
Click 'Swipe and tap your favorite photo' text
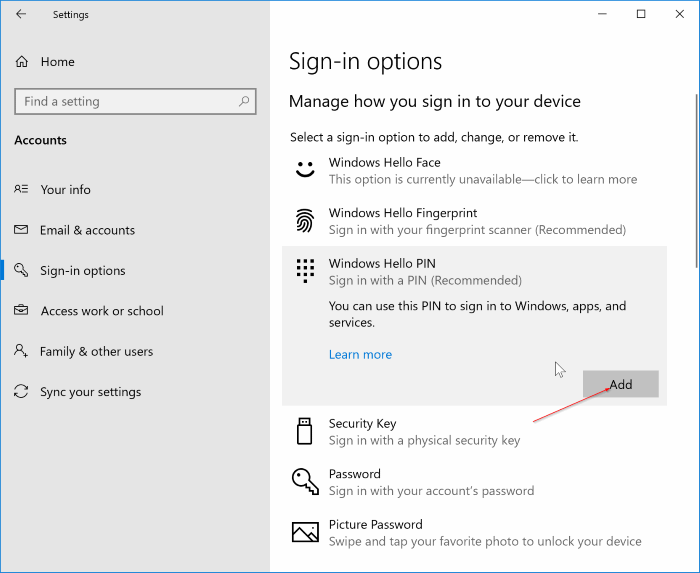pyautogui.click(x=485, y=541)
